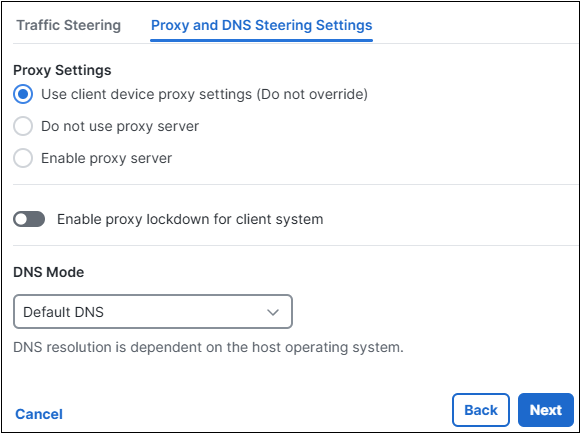Image resolution: width=580 pixels, height=434 pixels.
Task: Click the '(Do not override)' option label text
Action: coord(312,94)
